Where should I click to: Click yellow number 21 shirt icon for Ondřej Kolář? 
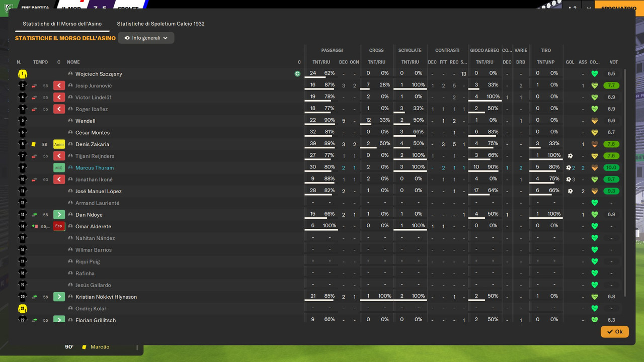22,308
